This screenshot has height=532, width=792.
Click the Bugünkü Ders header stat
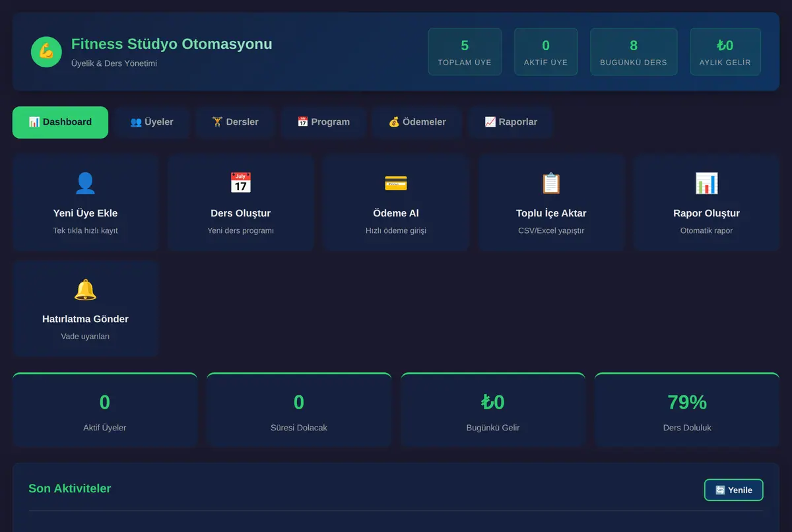click(634, 51)
